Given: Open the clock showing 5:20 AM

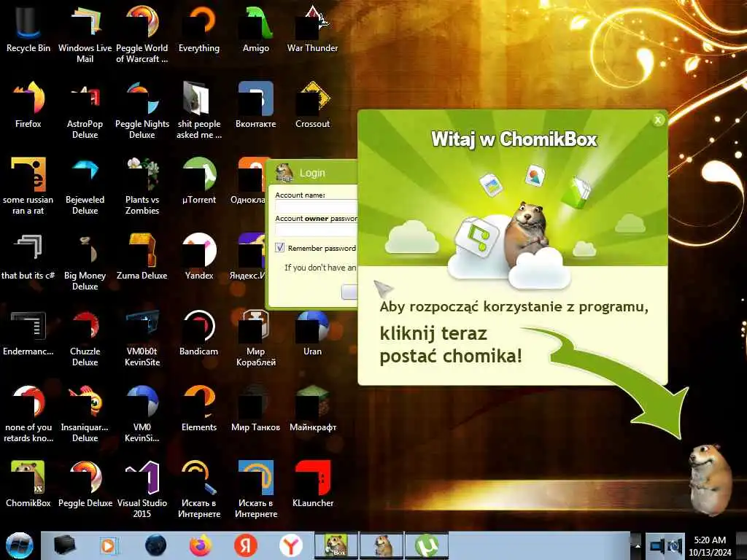Looking at the screenshot, I should point(710,545).
